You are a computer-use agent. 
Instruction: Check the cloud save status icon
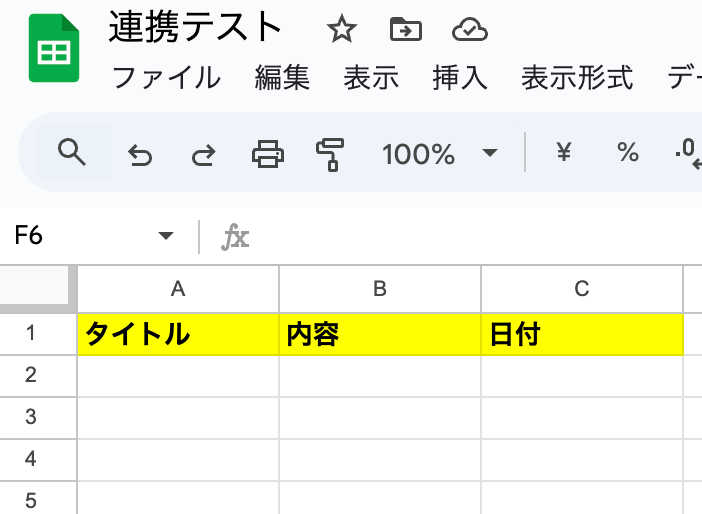click(x=469, y=30)
